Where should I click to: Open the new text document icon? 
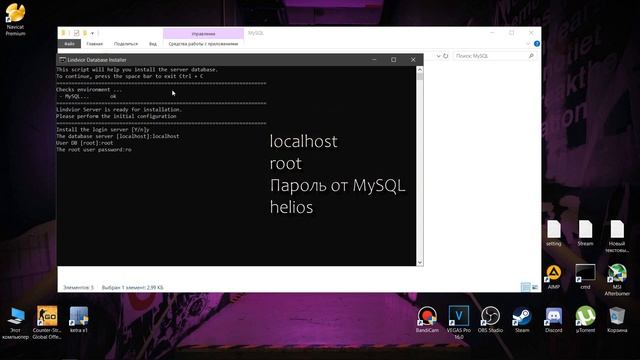click(x=617, y=236)
